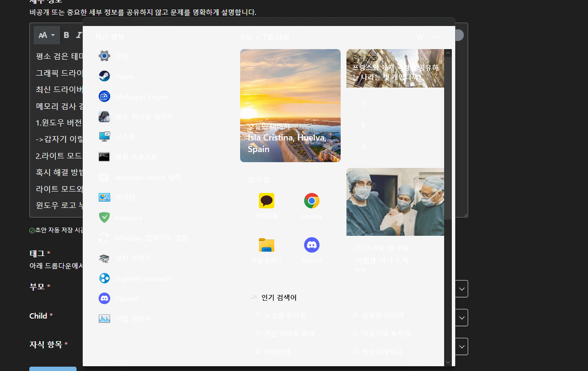Viewport: 588px width, 371px height.
Task: Search trending term 마운자로 부작용
Action: tap(381, 334)
